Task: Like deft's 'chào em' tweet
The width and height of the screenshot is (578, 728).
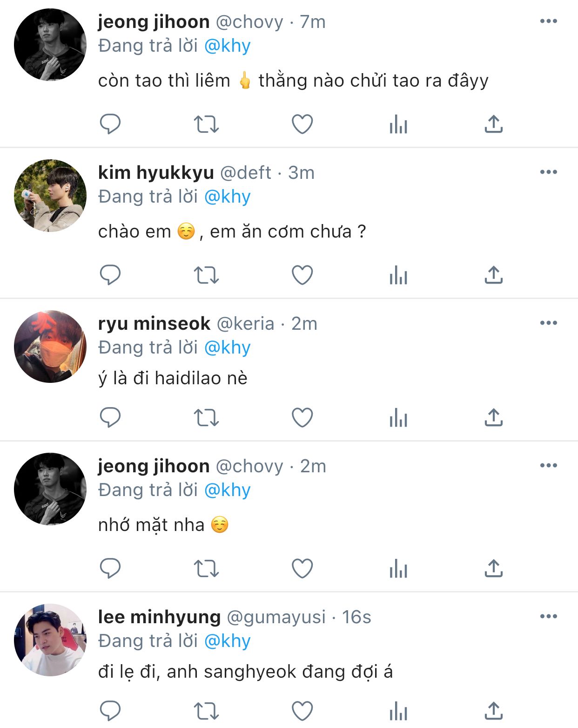Action: click(302, 275)
